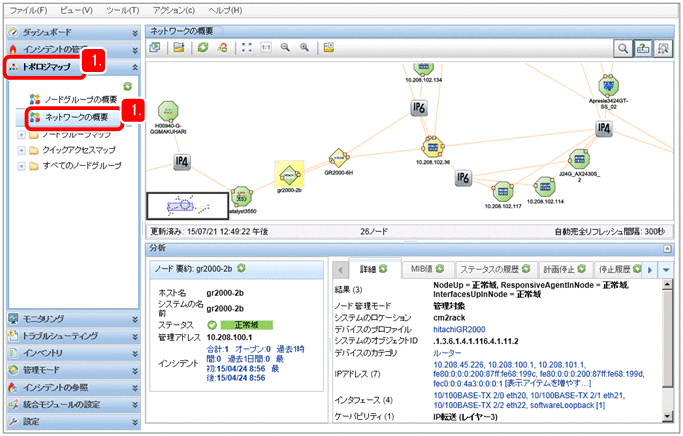683x436 pixels.
Task: Click IP4 subnet icon below Apresia3424GT-SS_02
Action: coord(604,128)
